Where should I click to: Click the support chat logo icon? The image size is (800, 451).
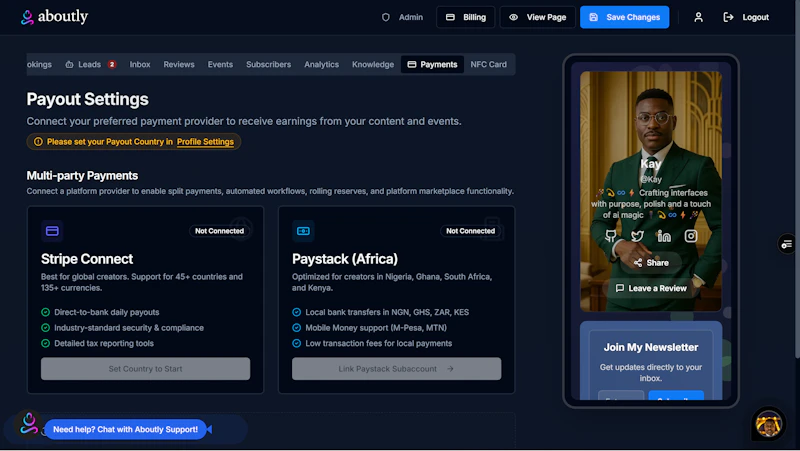click(x=29, y=423)
